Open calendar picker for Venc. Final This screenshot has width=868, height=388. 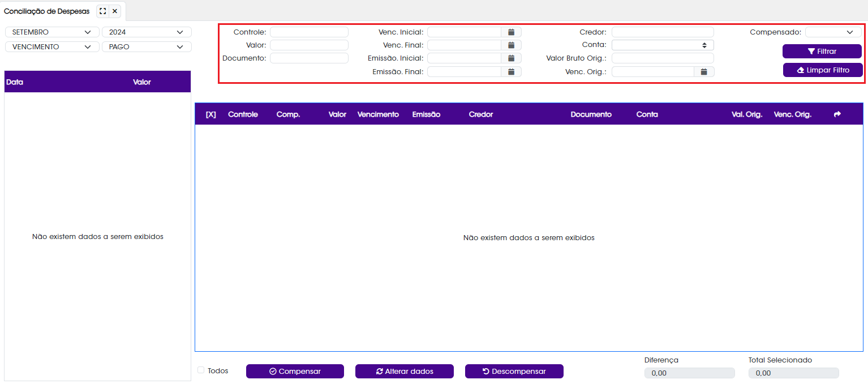pyautogui.click(x=511, y=45)
